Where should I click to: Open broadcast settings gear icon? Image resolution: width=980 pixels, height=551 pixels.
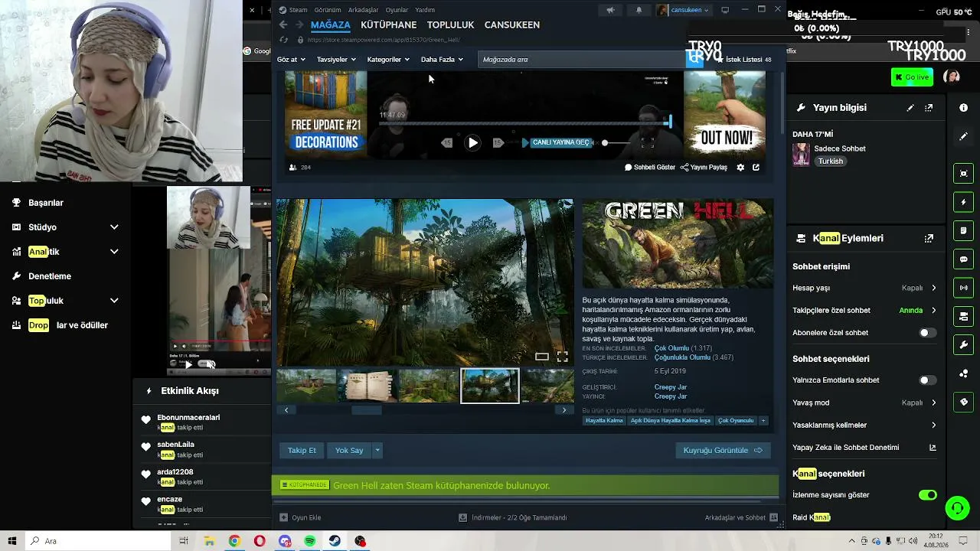(740, 167)
